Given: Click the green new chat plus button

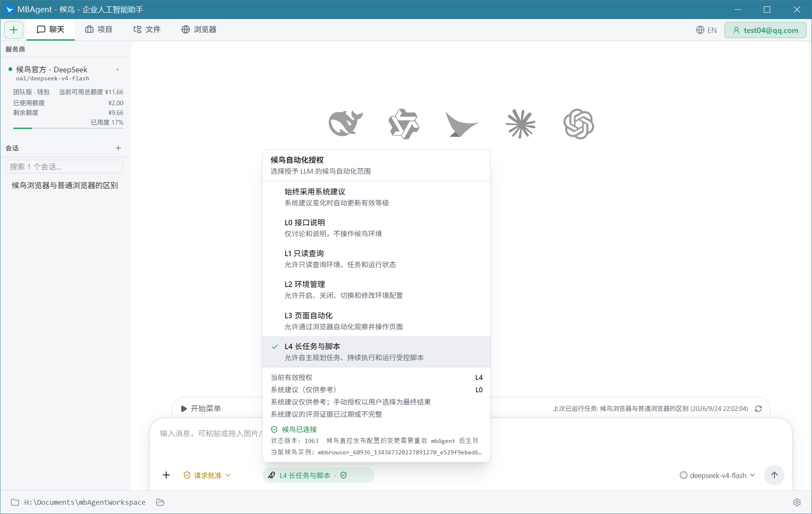Looking at the screenshot, I should 14,30.
